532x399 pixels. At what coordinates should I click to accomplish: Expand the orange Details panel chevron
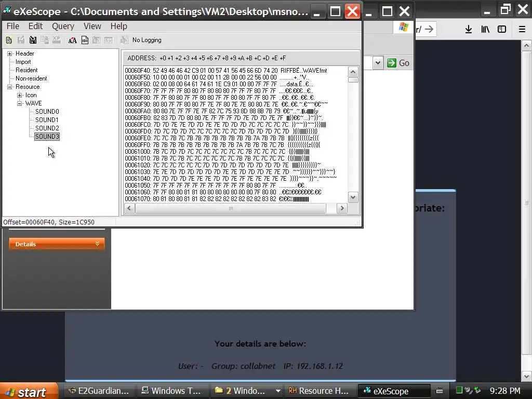click(97, 244)
